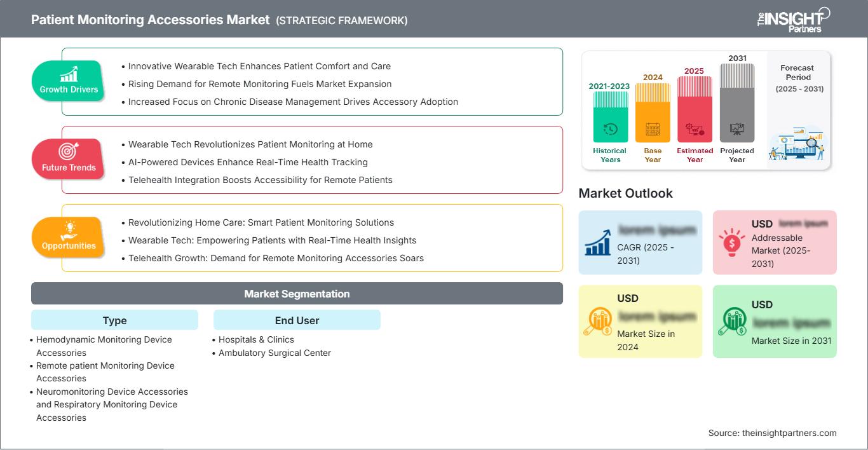Click the 2025 estimated year bar
The width and height of the screenshot is (868, 450).
695,109
